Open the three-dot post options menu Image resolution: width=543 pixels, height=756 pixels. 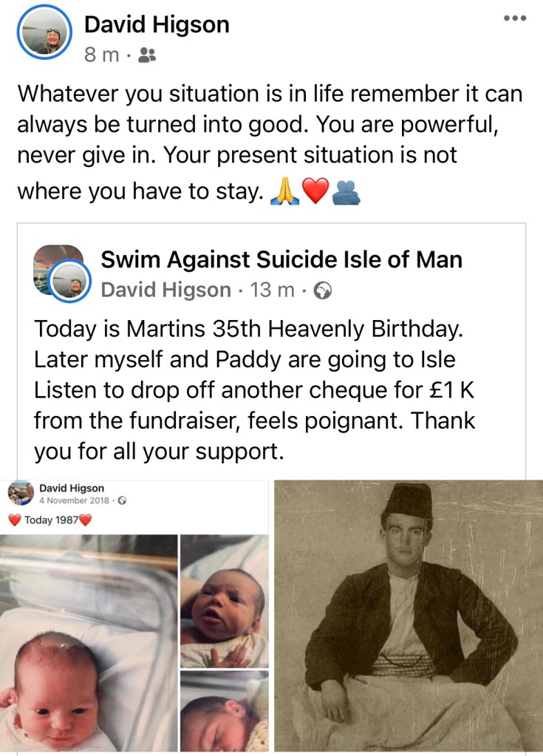(x=515, y=18)
